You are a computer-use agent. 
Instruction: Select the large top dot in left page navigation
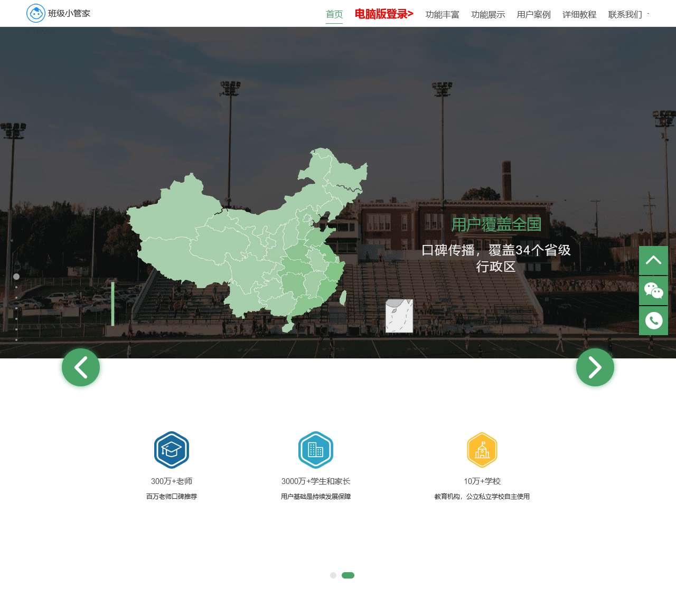(16, 277)
